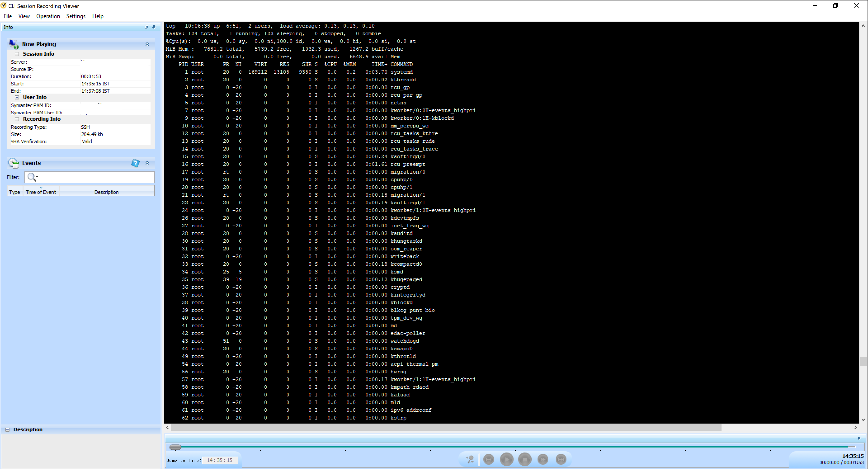Screen dimensions: 868x469
Task: Open the Events help icon
Action: pyautogui.click(x=135, y=163)
